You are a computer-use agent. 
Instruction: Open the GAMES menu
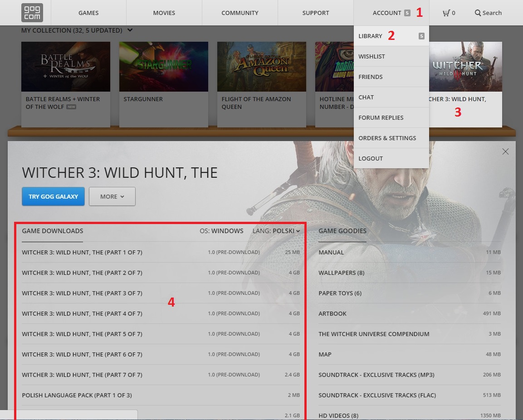click(88, 13)
